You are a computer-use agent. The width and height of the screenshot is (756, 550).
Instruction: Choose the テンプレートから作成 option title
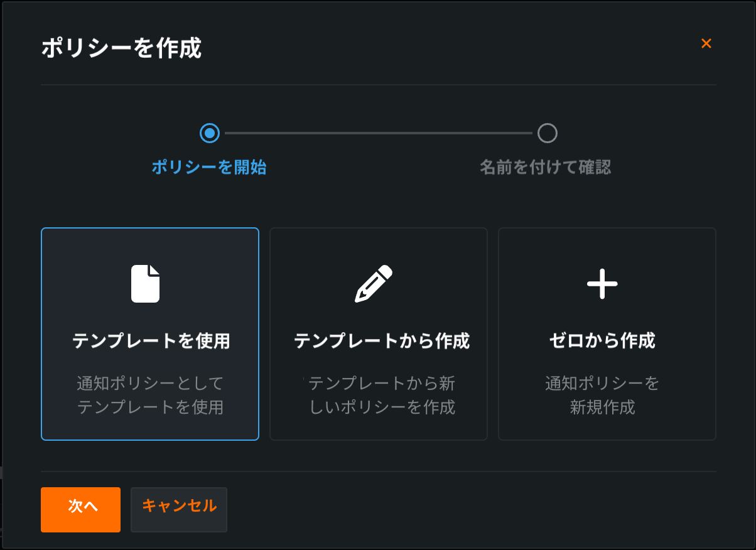point(382,341)
